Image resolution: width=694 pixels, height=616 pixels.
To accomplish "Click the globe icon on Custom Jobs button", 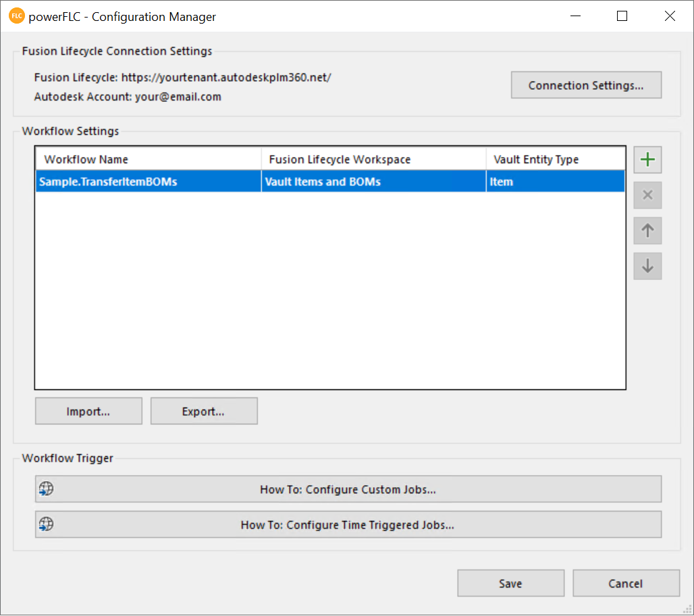I will coord(46,489).
